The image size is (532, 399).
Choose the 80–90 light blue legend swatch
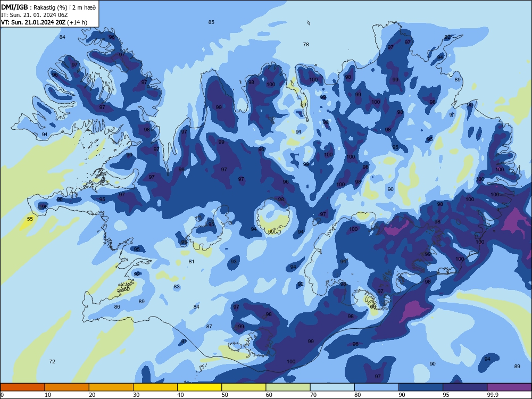click(x=377, y=387)
